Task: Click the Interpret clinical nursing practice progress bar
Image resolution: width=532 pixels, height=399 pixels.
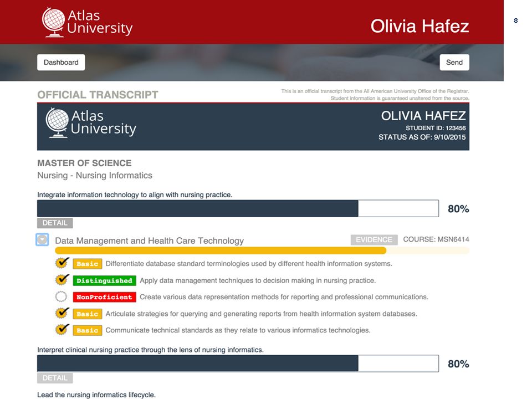Action: tap(238, 364)
